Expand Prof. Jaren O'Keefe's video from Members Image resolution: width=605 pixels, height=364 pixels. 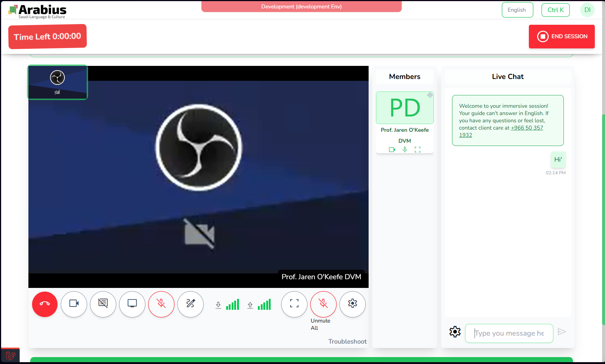[417, 150]
